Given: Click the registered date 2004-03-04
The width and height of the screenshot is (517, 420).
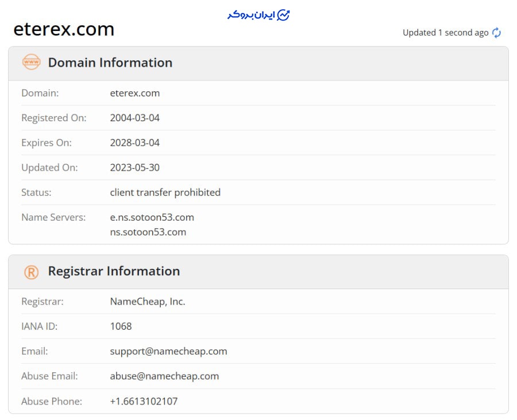Looking at the screenshot, I should click(135, 118).
